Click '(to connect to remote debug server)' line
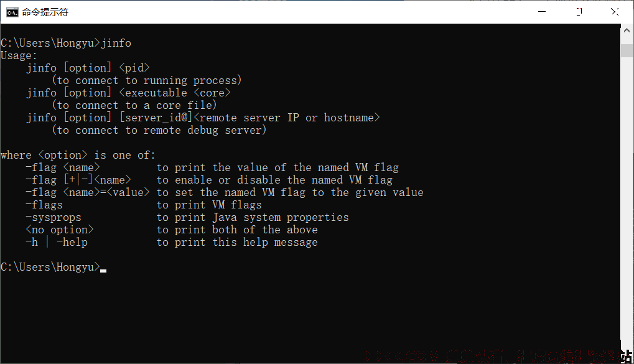The image size is (634, 364). 159,130
